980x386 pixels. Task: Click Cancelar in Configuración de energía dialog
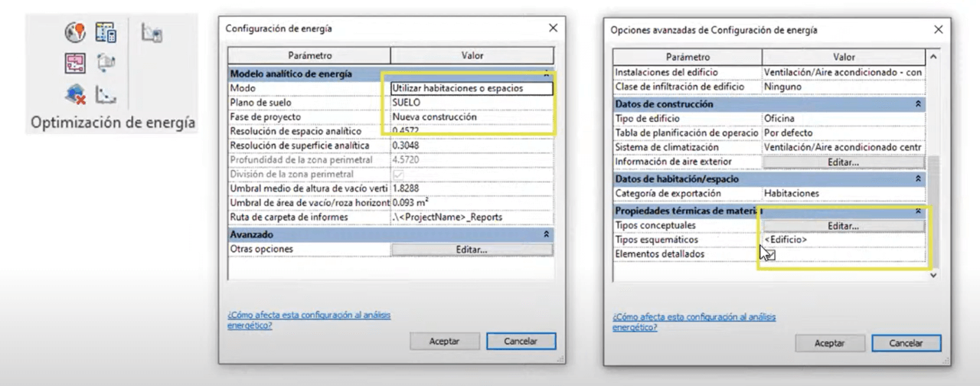click(x=521, y=342)
